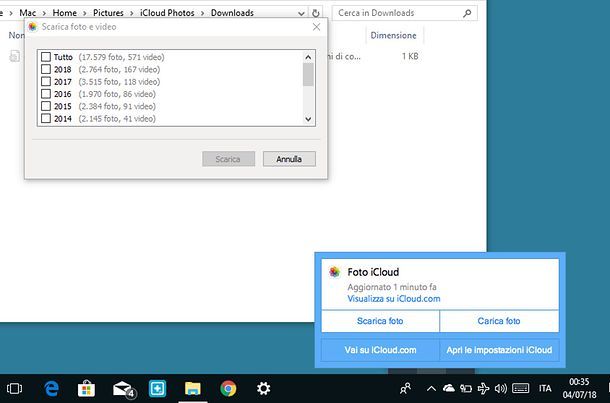This screenshot has height=403, width=610.
Task: Open the People icon in taskbar
Action: point(405,389)
